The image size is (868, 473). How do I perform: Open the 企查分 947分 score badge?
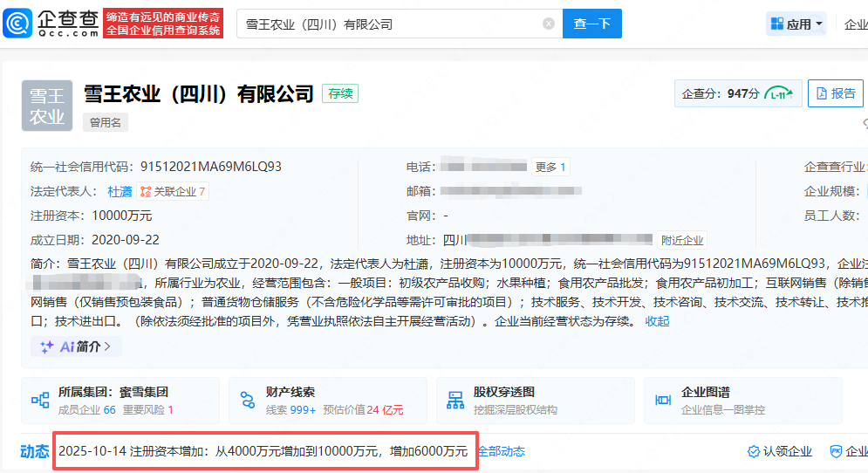pos(737,93)
